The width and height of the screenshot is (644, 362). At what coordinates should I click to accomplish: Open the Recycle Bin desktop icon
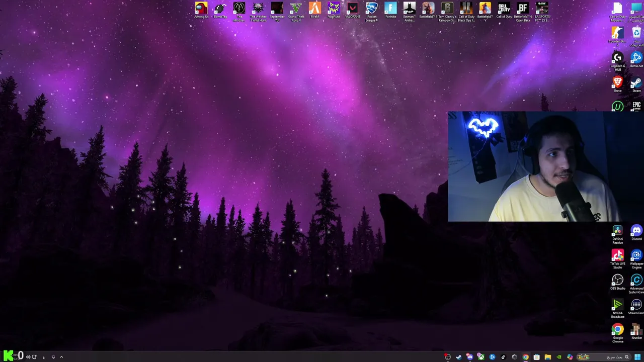[x=636, y=36]
